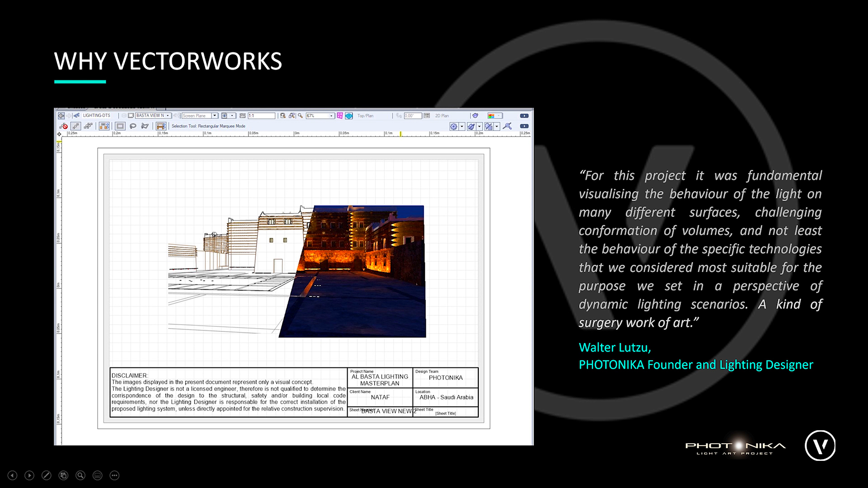Show all slides grid view
The image size is (868, 488).
(x=64, y=475)
